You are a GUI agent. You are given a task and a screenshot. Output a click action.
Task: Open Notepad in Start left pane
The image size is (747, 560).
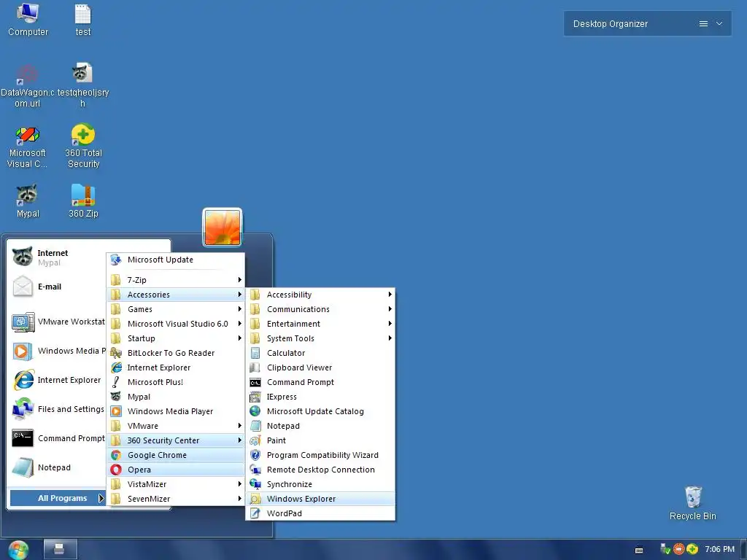tap(58, 467)
